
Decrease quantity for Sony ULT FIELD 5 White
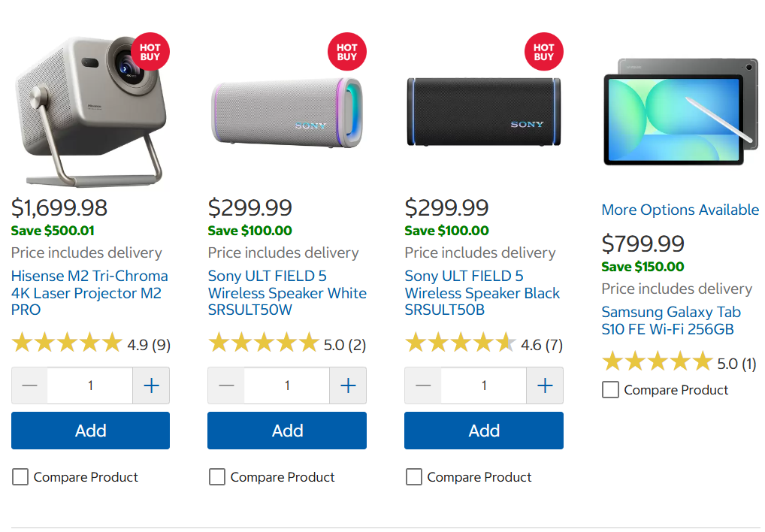click(x=226, y=385)
